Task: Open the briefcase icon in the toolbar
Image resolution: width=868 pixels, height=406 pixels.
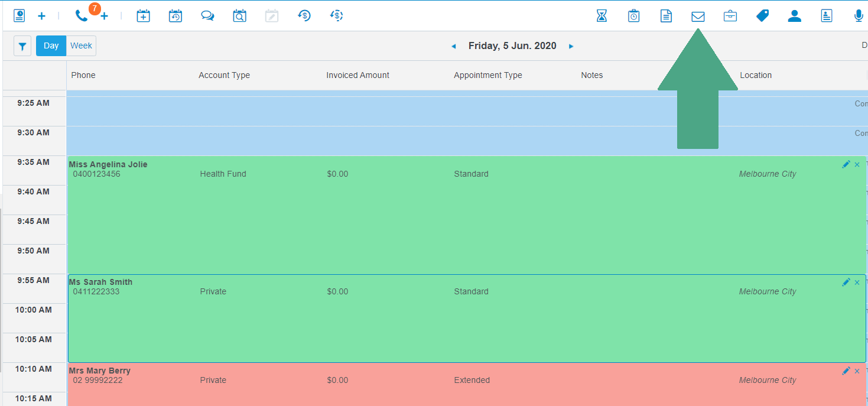Action: (x=730, y=15)
